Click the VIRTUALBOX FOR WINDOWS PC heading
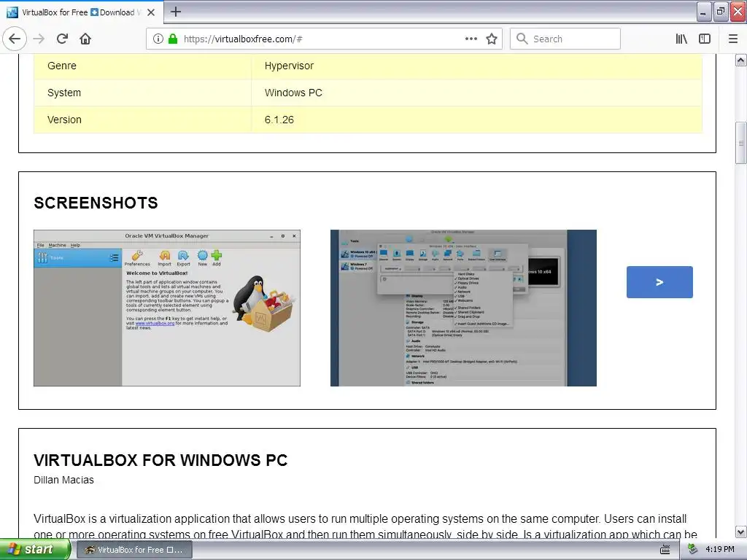 point(160,460)
